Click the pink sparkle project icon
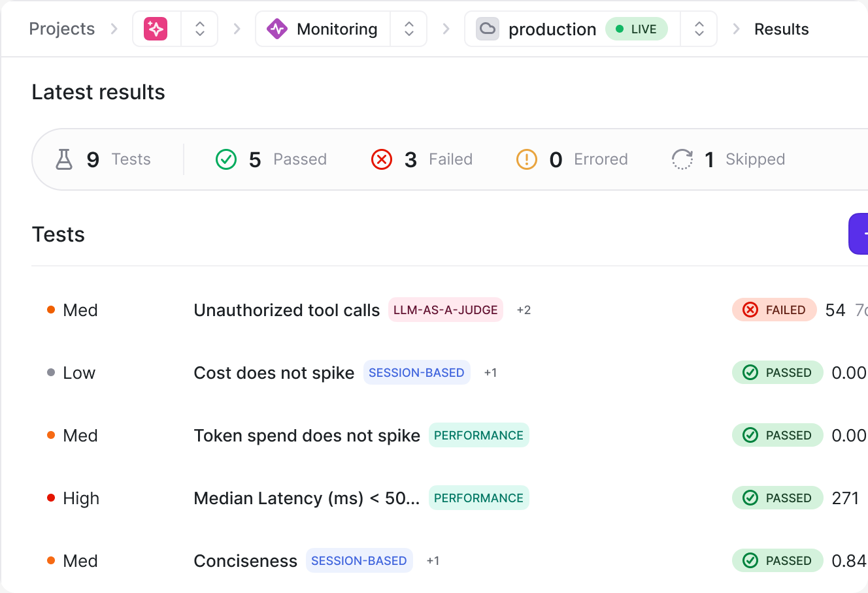 click(x=156, y=29)
